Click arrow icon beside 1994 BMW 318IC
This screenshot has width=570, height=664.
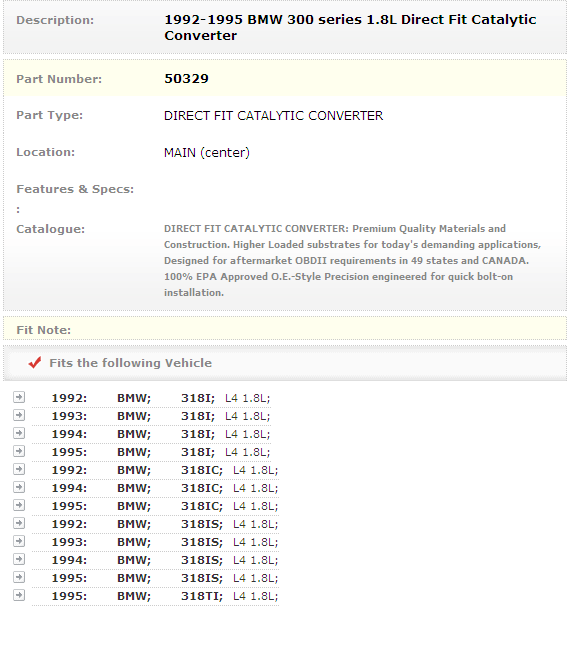pos(19,487)
